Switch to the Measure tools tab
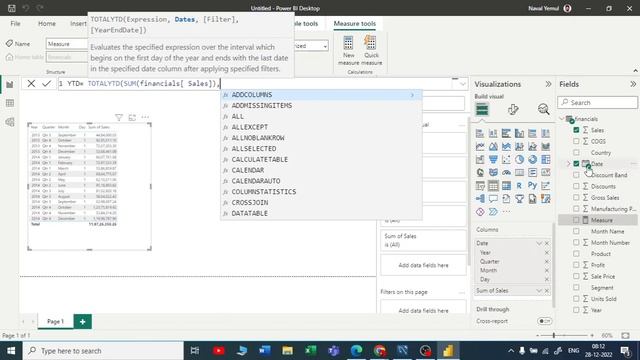Viewport: 640px width, 360px height. tap(355, 24)
